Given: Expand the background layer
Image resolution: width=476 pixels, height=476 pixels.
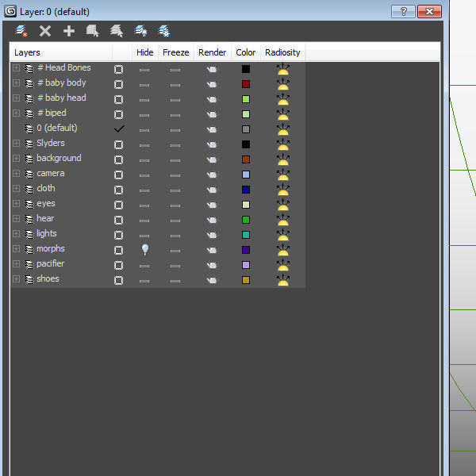Looking at the screenshot, I should click(16, 159).
